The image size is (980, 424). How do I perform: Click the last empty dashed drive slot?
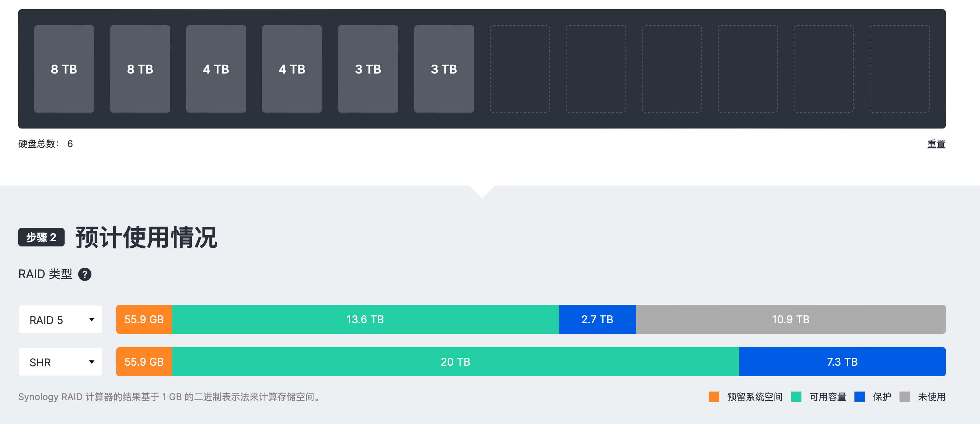tap(900, 69)
